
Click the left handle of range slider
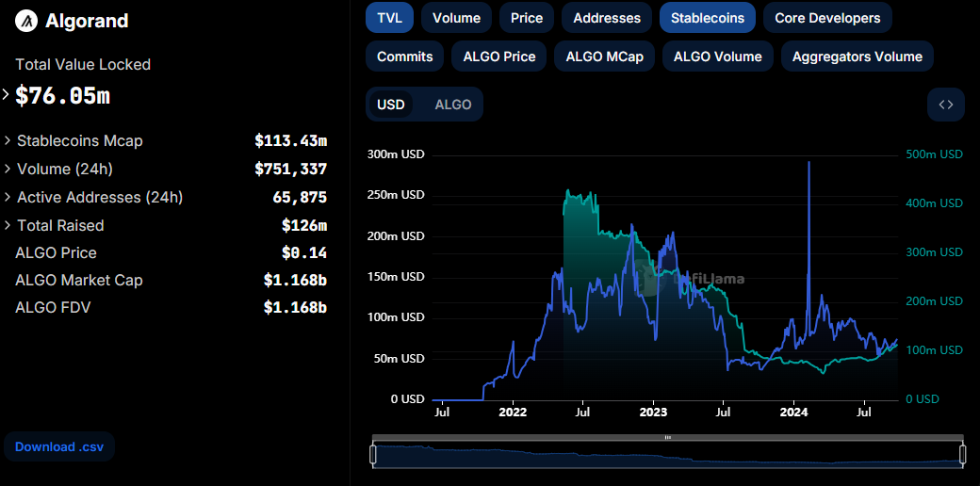(x=373, y=454)
